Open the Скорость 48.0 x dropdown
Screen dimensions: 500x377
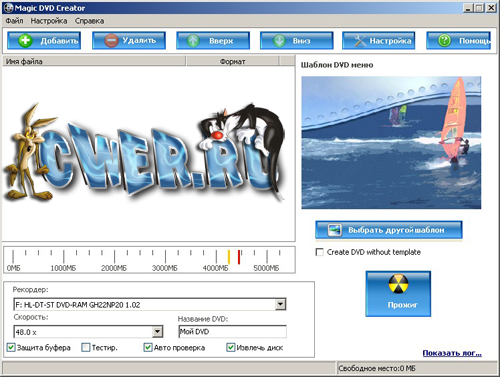(x=157, y=332)
